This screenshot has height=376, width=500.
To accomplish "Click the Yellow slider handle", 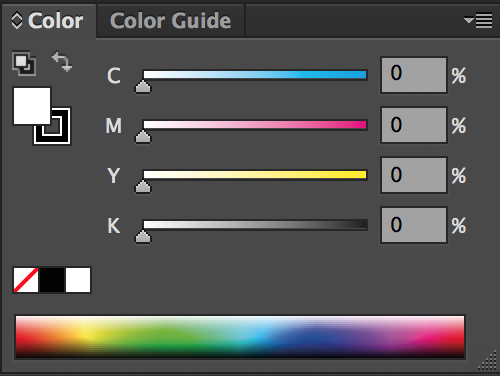I will (143, 186).
